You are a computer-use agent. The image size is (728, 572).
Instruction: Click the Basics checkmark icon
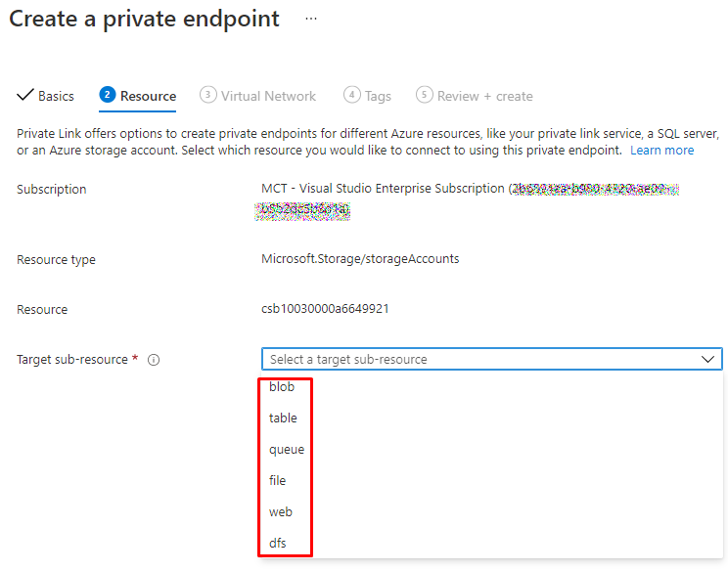coord(25,95)
